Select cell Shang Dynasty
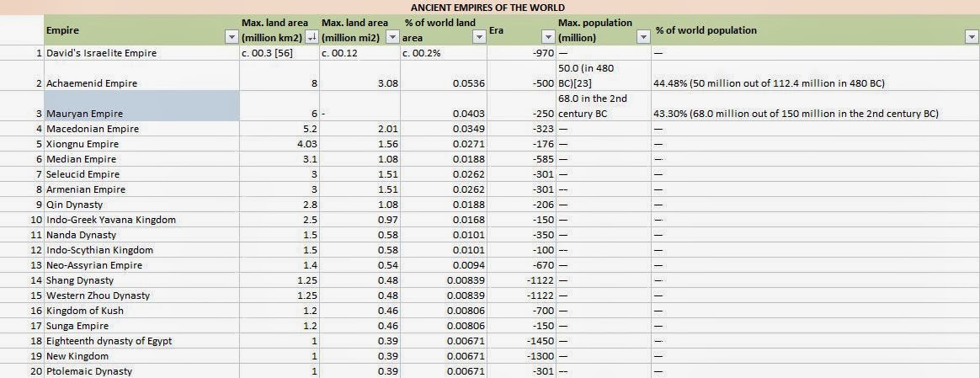The image size is (980, 378). [x=141, y=280]
